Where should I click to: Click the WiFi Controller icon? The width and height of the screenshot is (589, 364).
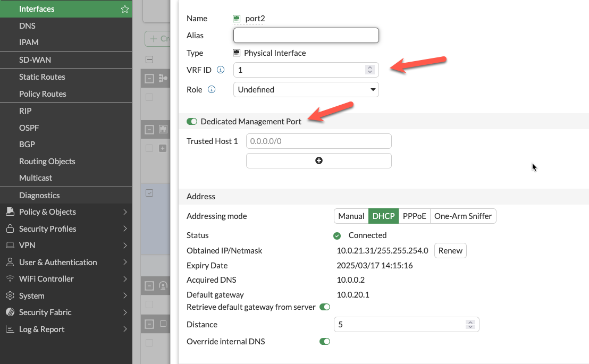click(10, 279)
